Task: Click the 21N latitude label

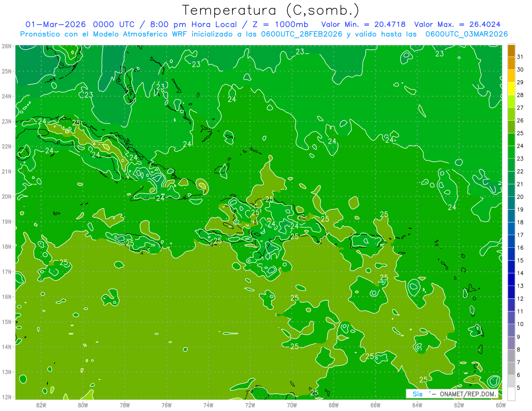Action: pos(6,171)
